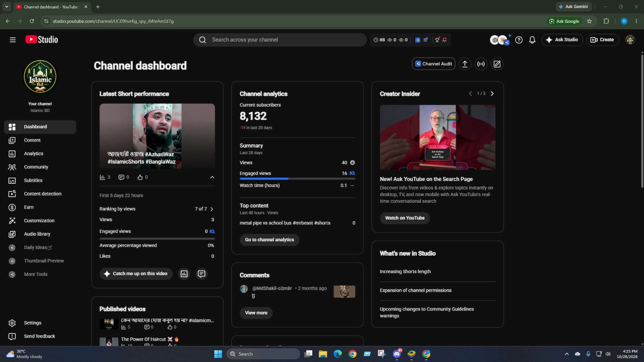The image size is (644, 362).
Task: Bookmark this page with the star icon
Action: click(589, 21)
